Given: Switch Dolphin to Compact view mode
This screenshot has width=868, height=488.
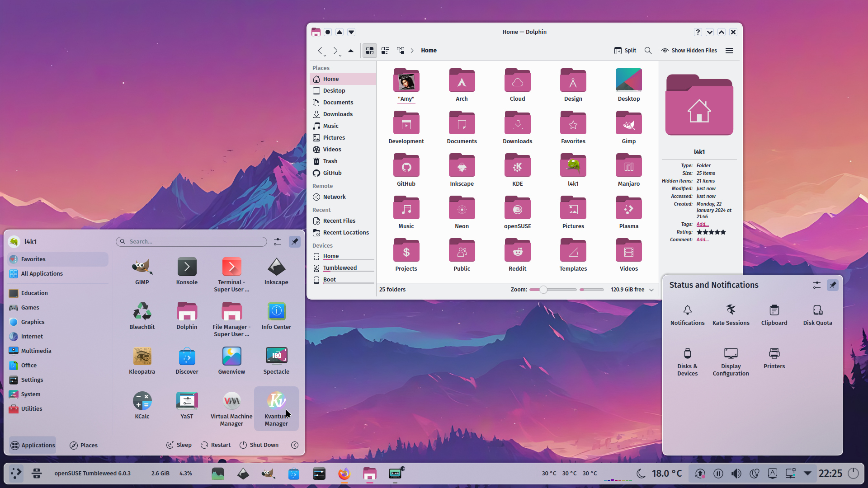Looking at the screenshot, I should 385,51.
